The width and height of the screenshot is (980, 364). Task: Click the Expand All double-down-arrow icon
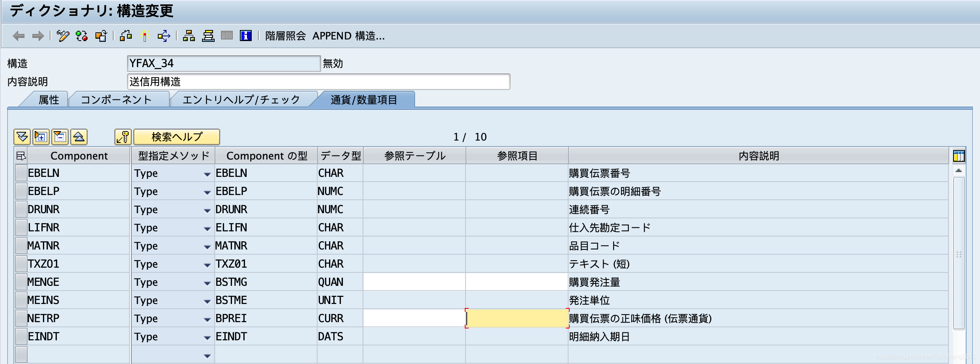(x=22, y=137)
